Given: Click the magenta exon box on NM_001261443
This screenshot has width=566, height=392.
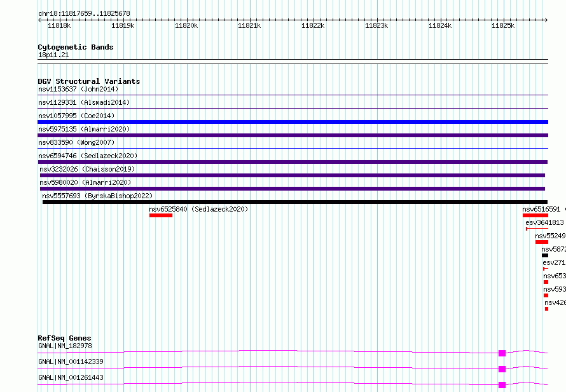Looking at the screenshot, I should pos(502,385).
